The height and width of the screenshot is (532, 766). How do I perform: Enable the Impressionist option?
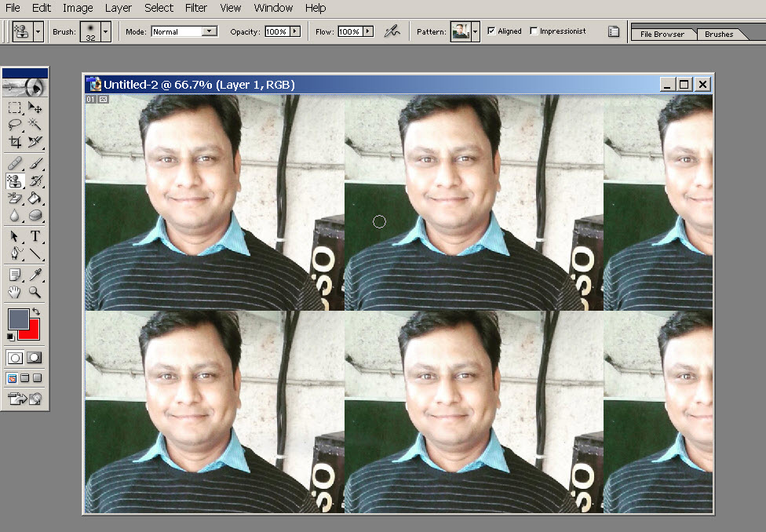click(x=534, y=31)
